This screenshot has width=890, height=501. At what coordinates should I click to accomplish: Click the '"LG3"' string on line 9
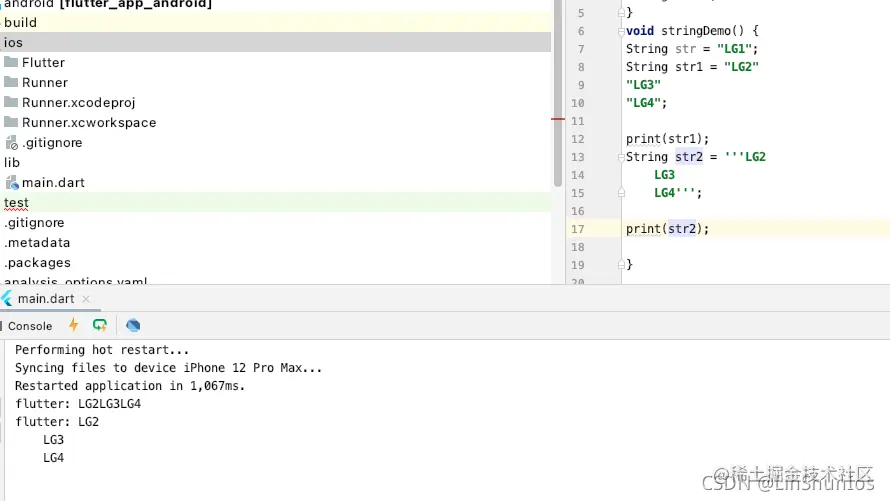click(x=643, y=85)
